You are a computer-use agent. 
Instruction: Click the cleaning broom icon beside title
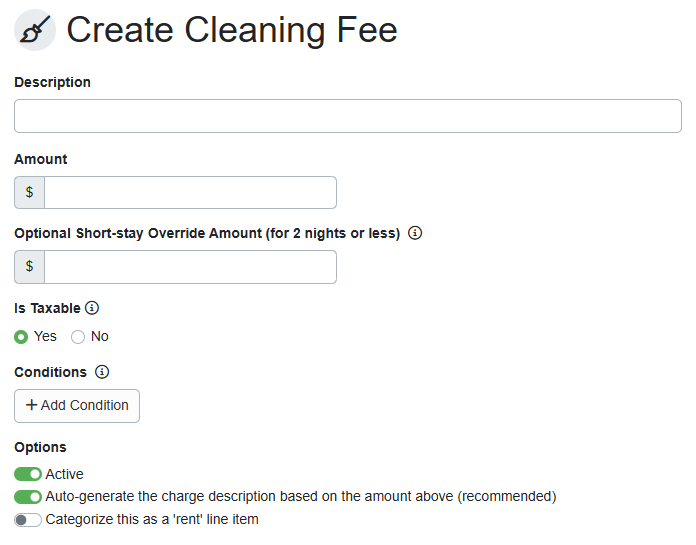(35, 30)
